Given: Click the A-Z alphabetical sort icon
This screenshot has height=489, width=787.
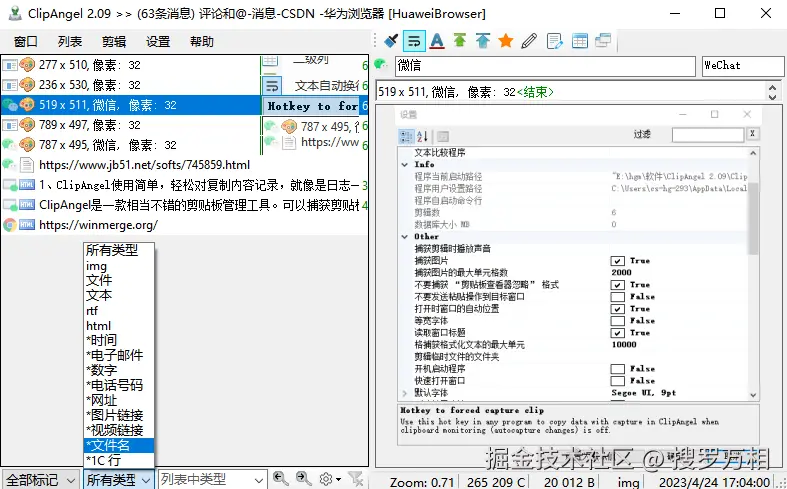Looking at the screenshot, I should (423, 136).
